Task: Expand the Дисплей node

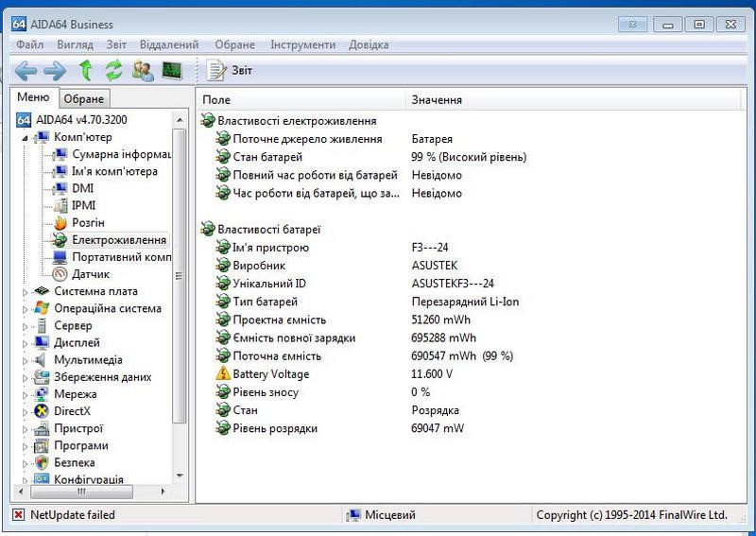Action: 26,343
